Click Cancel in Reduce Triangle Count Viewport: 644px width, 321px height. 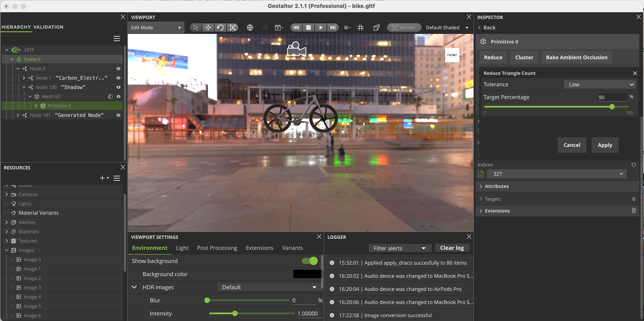tap(572, 145)
